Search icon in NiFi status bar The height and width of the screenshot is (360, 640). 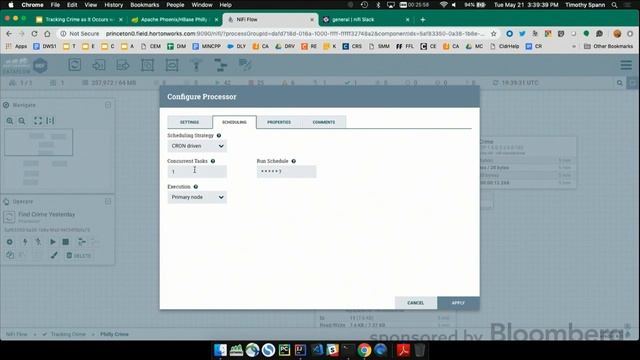620,83
